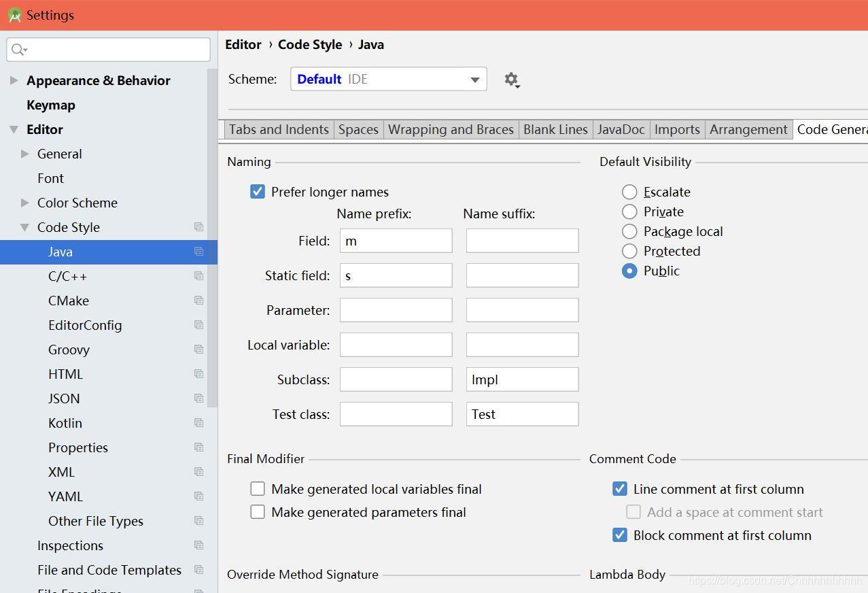
Task: Click the copy icon beside Kotlin
Action: tap(198, 423)
